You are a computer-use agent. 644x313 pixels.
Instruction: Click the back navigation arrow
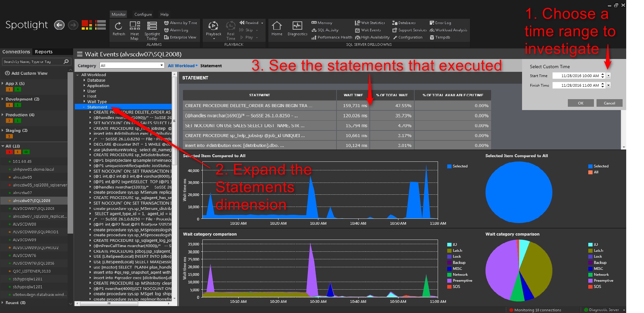(59, 25)
